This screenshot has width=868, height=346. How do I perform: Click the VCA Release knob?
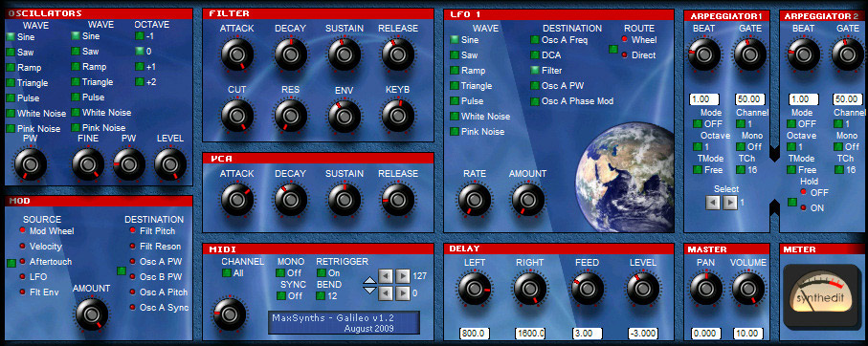(x=397, y=200)
